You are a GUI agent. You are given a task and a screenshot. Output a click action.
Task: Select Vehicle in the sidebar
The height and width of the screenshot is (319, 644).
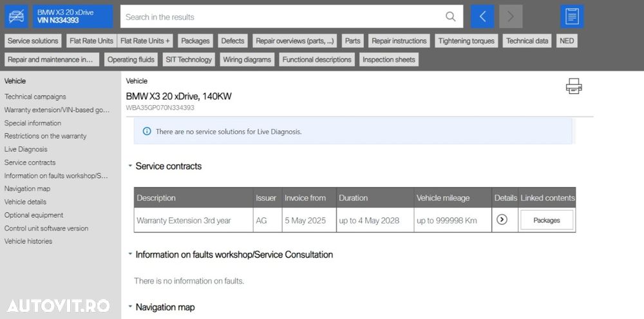(15, 81)
